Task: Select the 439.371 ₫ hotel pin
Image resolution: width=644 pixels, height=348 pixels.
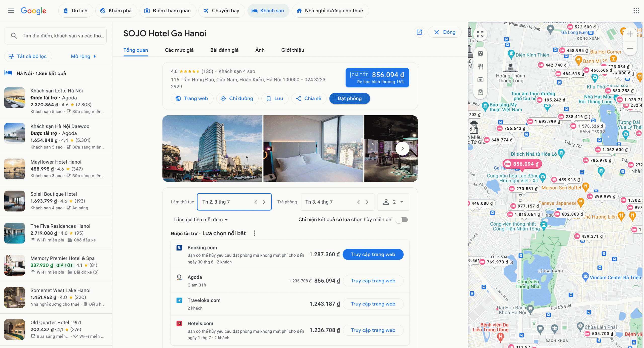Action: coord(589,236)
